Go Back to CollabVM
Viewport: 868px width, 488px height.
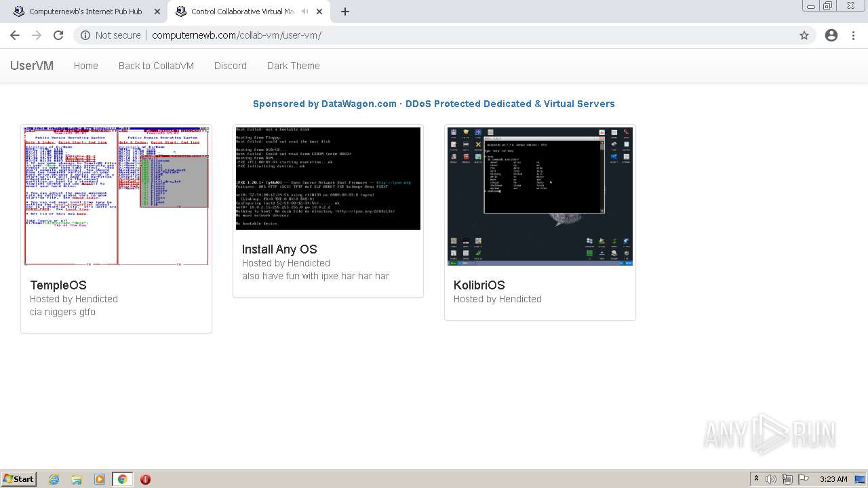click(156, 66)
